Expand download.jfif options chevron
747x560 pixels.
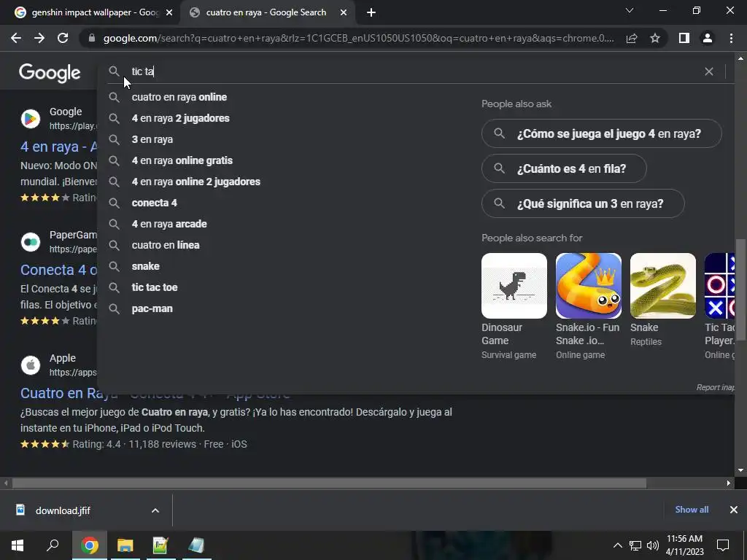(155, 510)
